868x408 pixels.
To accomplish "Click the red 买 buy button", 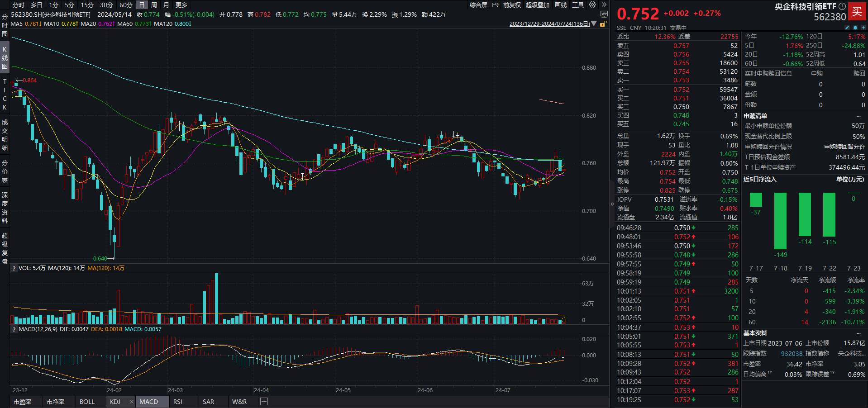I will point(857,12).
